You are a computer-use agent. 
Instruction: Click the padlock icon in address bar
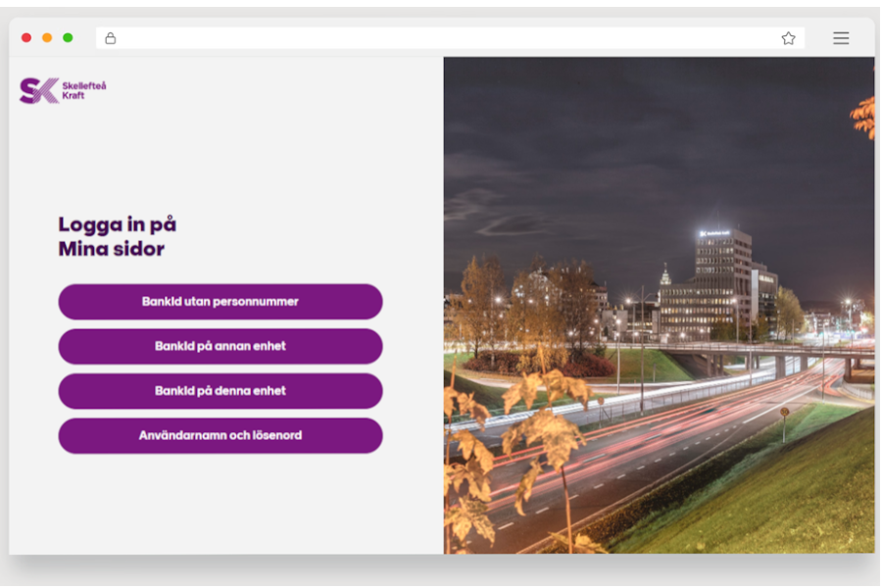point(111,38)
